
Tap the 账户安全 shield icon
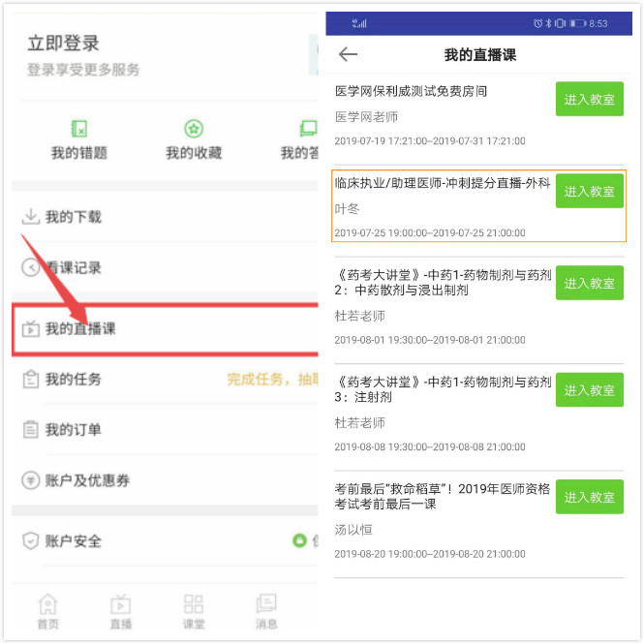coord(30,541)
